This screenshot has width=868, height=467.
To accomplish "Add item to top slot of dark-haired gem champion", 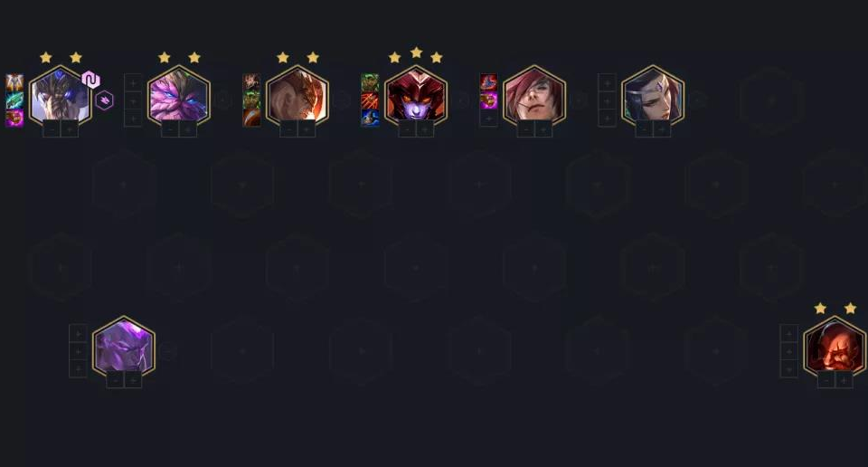I will [607, 83].
